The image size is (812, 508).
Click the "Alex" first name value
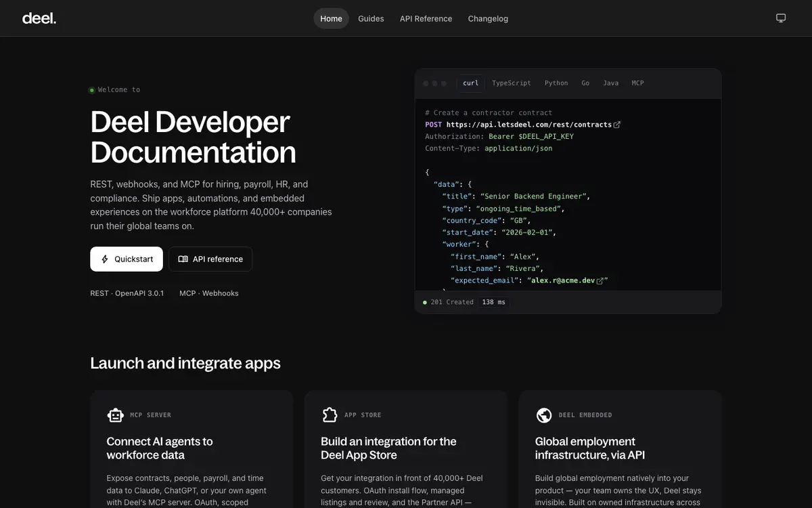tap(523, 257)
